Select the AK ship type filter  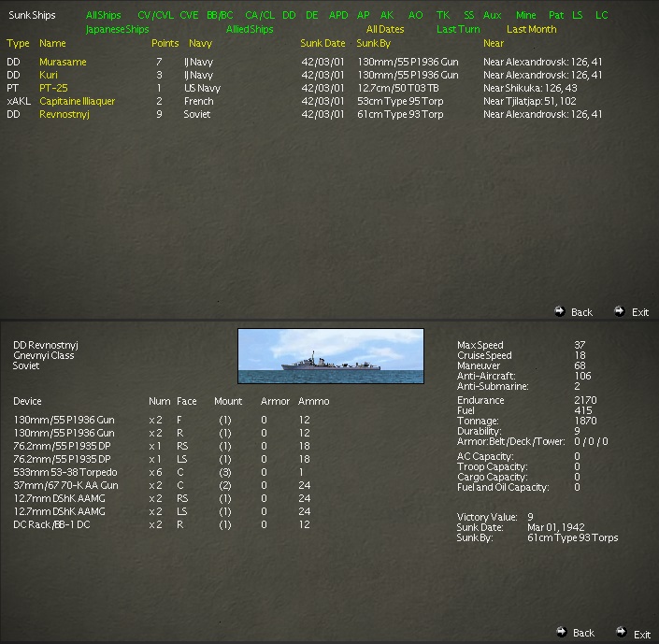point(387,15)
